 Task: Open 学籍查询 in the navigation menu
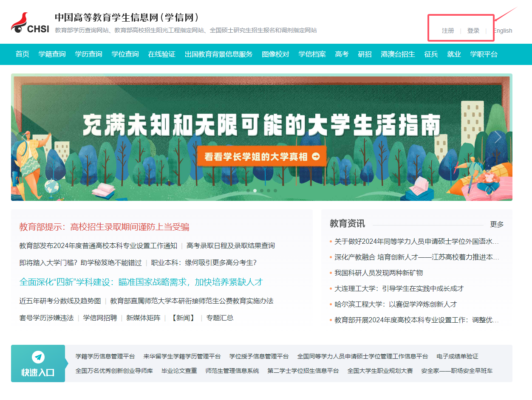[52, 54]
